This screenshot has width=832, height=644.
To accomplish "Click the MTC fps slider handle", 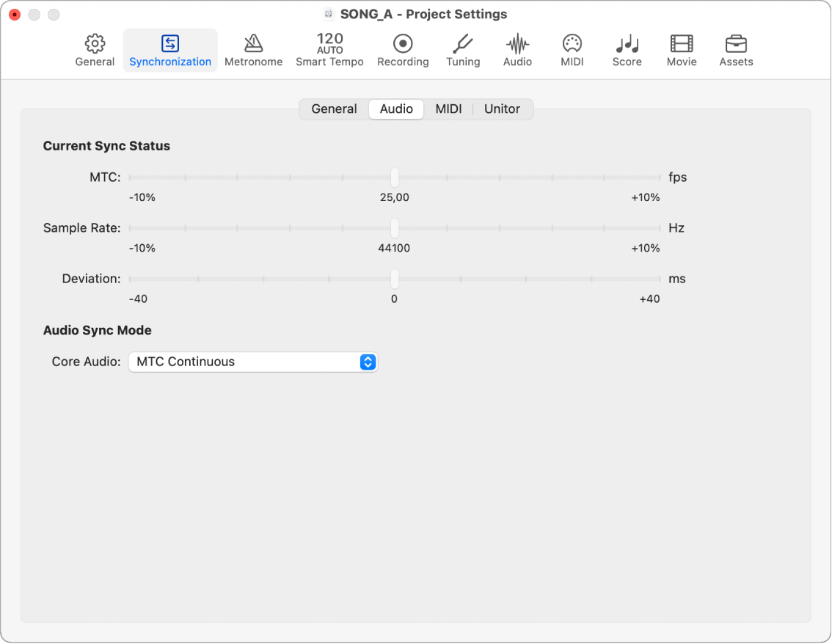I will point(395,178).
